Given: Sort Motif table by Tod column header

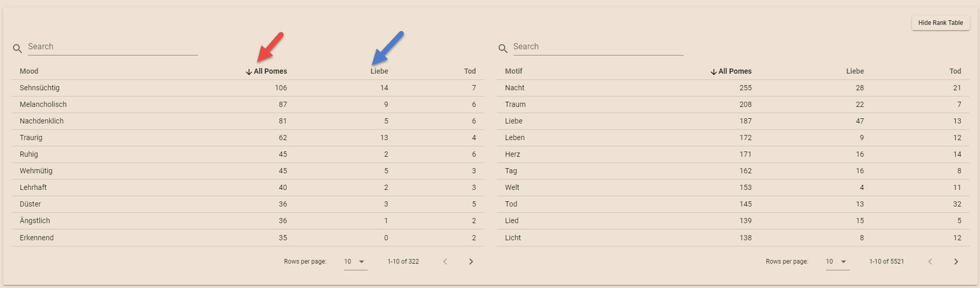Looking at the screenshot, I should coord(955,71).
